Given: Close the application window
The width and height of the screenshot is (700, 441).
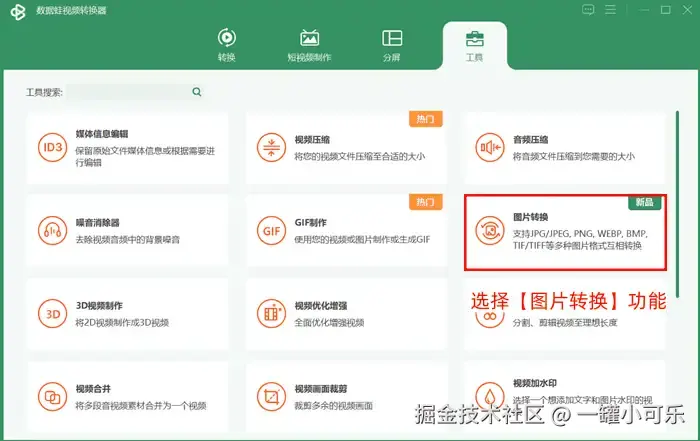Looking at the screenshot, I should [688, 10].
